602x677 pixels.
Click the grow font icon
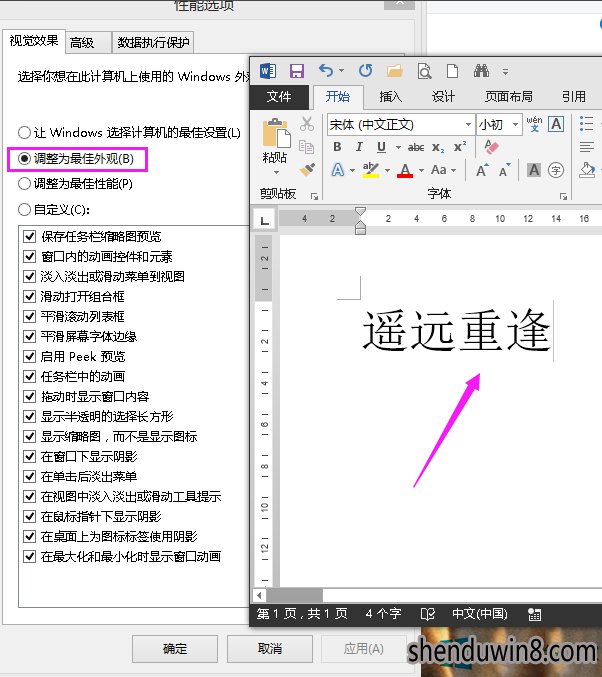coord(482,170)
